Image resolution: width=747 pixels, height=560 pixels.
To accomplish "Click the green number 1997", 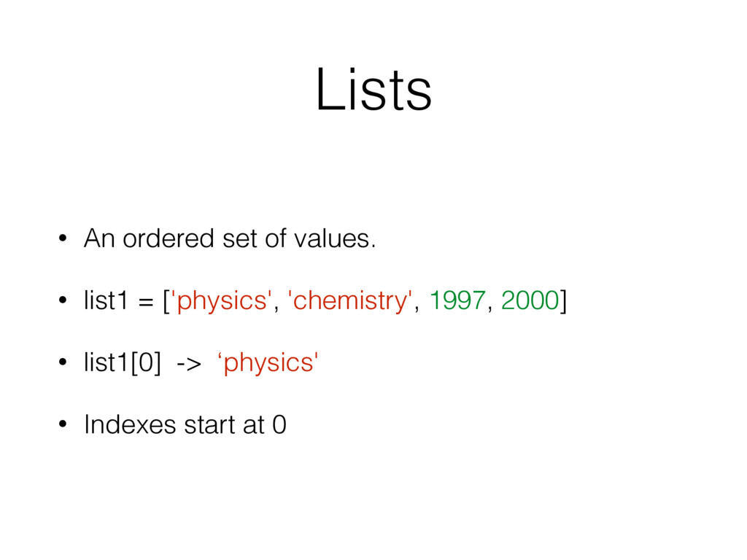I will pos(457,300).
